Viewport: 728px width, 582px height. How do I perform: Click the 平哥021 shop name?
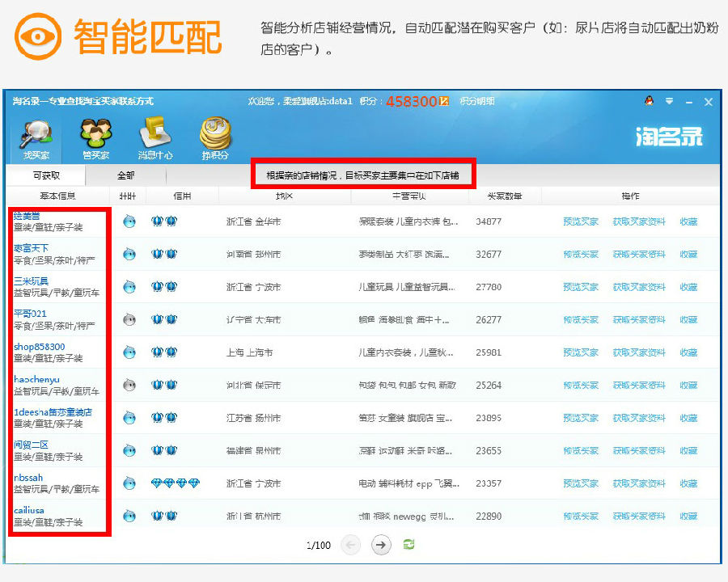pos(31,314)
